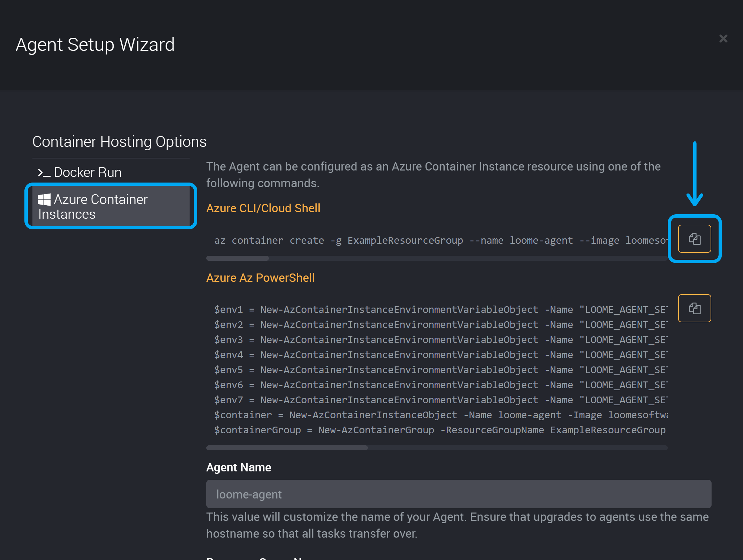Click the $env3 PowerShell line

[x=441, y=340]
